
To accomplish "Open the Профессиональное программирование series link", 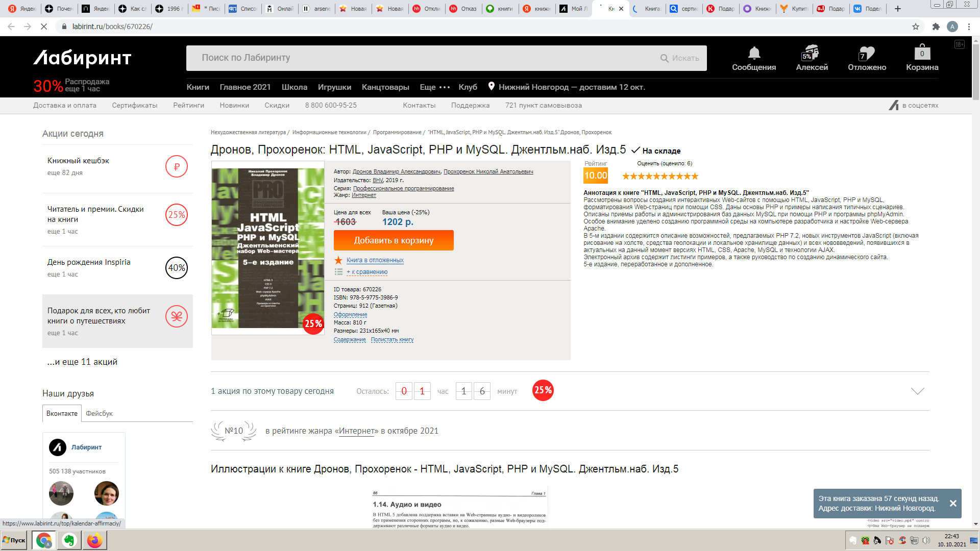I will [403, 188].
